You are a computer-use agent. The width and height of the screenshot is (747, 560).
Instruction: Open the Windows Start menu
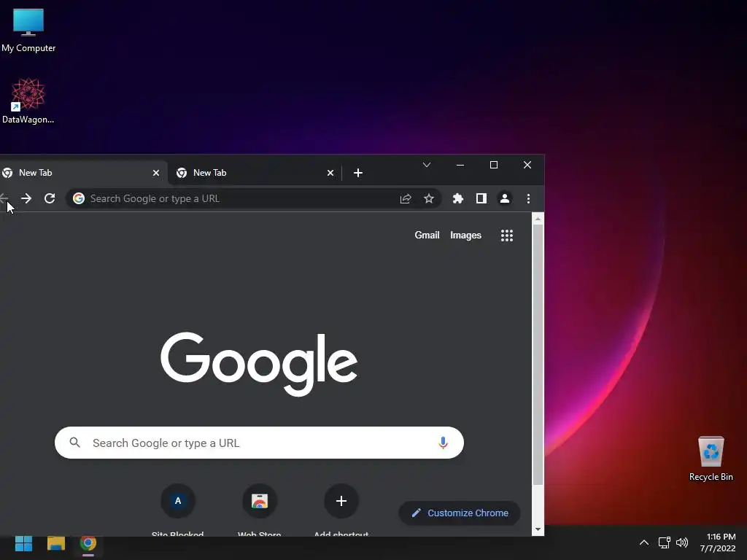(x=23, y=543)
